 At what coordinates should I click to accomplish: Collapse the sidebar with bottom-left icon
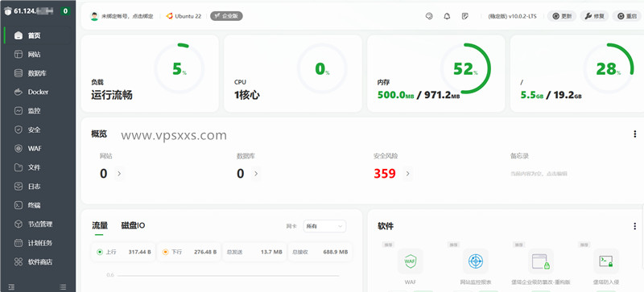[11, 286]
